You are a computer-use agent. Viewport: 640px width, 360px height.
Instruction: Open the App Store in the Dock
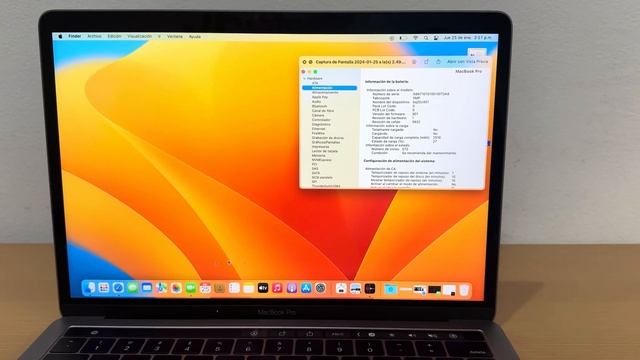[x=306, y=288]
